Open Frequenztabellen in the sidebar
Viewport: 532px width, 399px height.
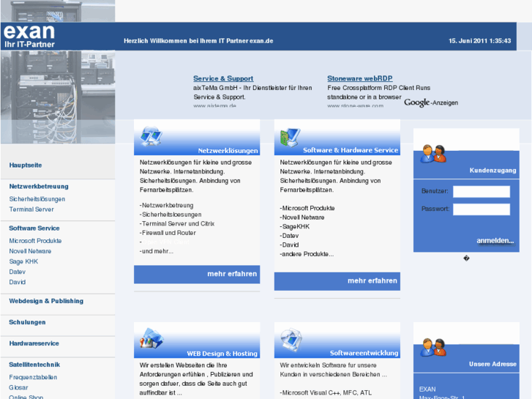point(33,377)
